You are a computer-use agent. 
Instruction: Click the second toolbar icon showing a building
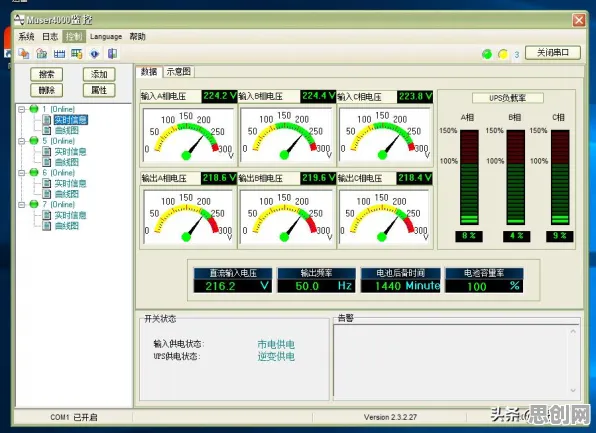tap(41, 54)
